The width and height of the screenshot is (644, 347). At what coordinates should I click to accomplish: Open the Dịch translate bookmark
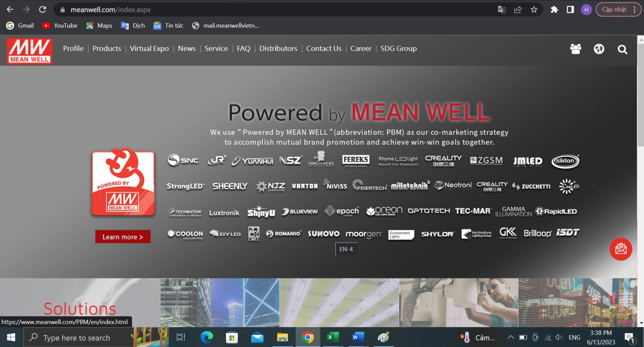click(x=133, y=26)
